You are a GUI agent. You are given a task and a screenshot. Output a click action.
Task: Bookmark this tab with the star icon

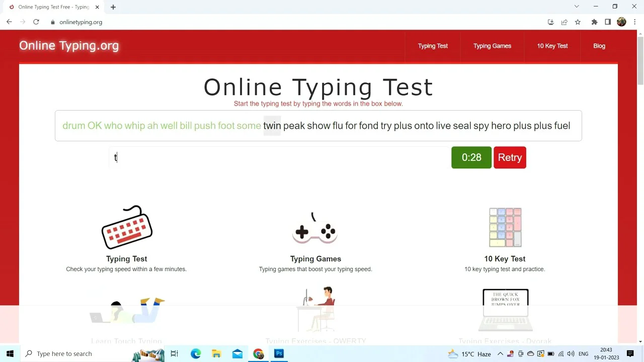[x=578, y=22]
